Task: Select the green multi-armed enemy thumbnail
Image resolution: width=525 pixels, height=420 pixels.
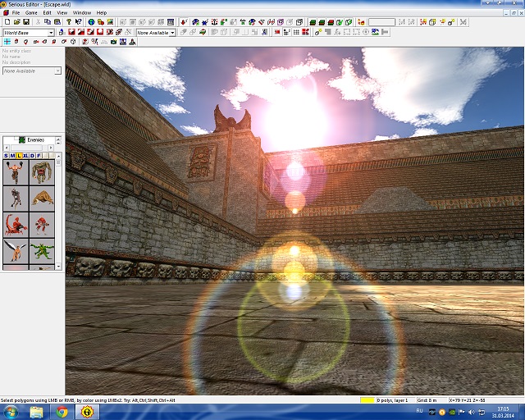Action: [42, 251]
